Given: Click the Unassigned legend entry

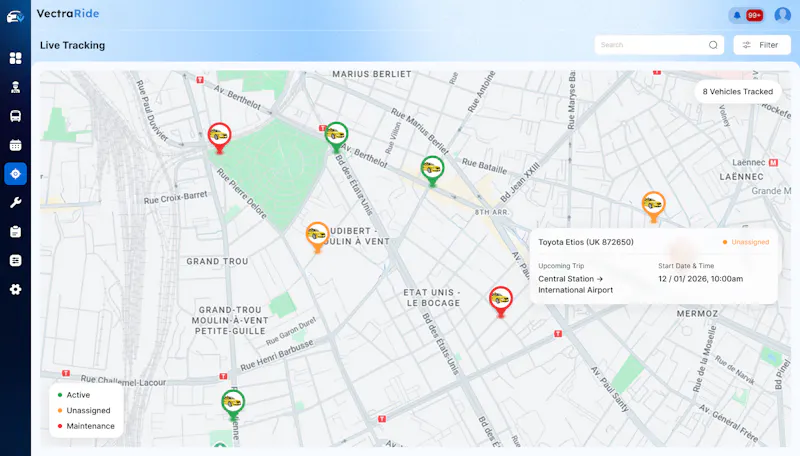Looking at the screenshot, I should (x=84, y=410).
